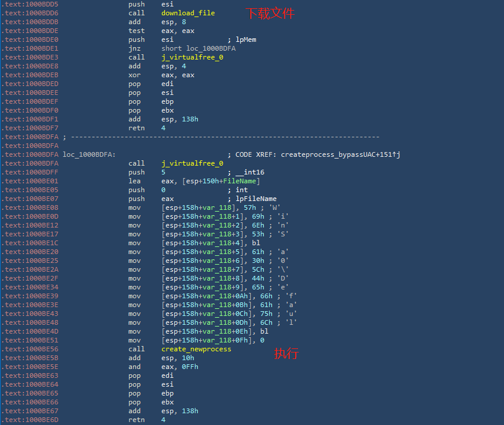Click the loc_1000BDFA label definition

(89, 155)
